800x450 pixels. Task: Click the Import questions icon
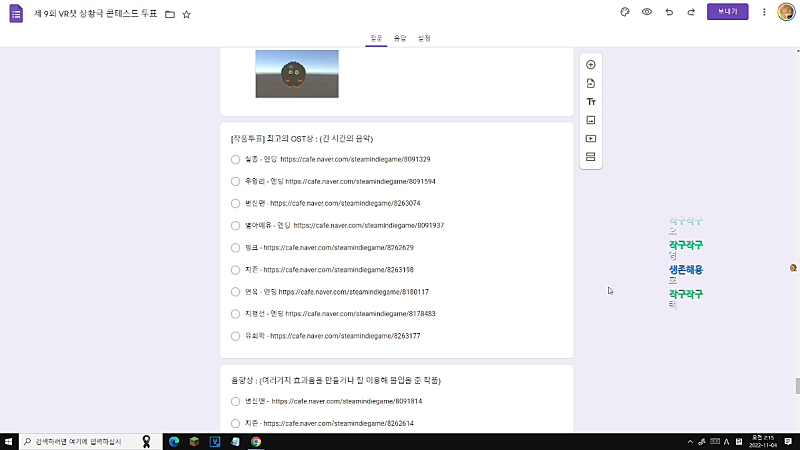[590, 83]
